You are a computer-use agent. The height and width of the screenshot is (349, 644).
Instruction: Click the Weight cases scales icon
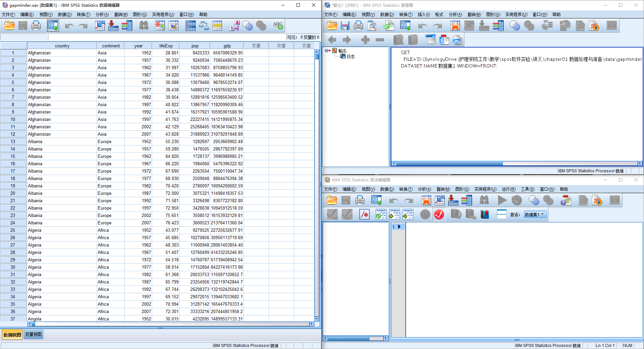tap(204, 26)
